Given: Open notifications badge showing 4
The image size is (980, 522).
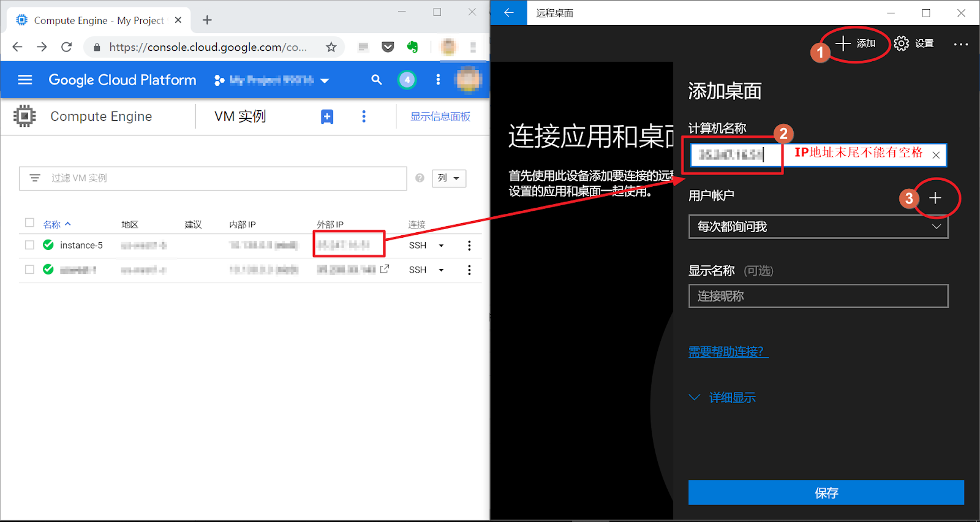Looking at the screenshot, I should [x=407, y=80].
